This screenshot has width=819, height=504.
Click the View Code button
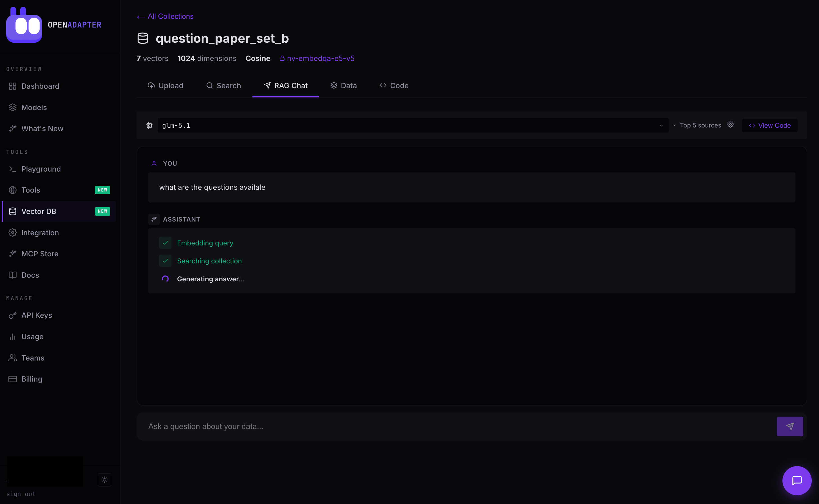[770, 125]
